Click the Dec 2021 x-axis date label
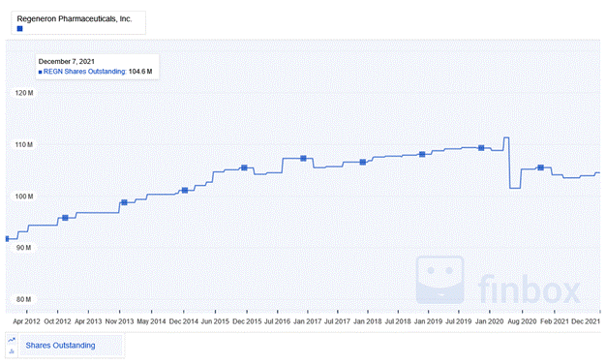The image size is (606, 364). (x=586, y=321)
